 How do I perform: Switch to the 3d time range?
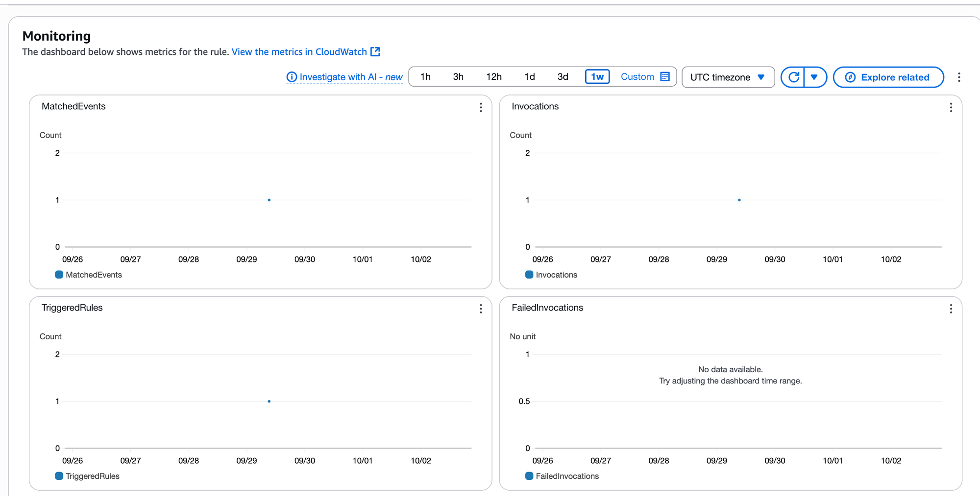[563, 76]
